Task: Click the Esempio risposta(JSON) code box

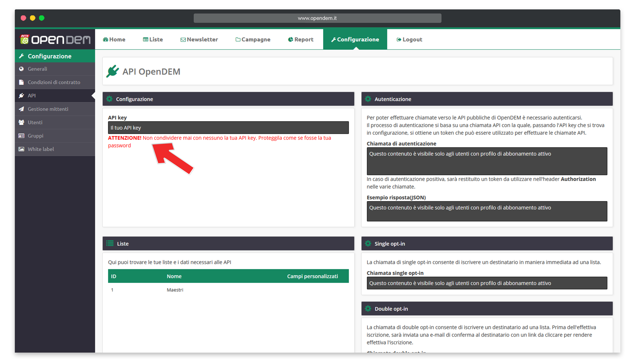Action: 487,211
